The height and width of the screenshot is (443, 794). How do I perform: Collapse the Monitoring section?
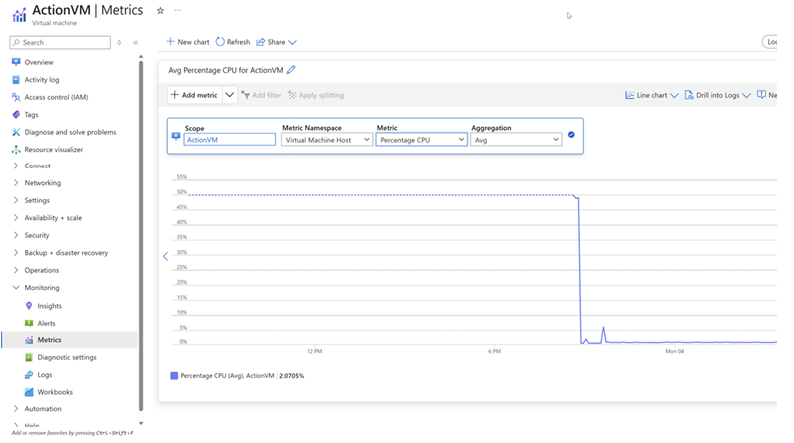[16, 288]
